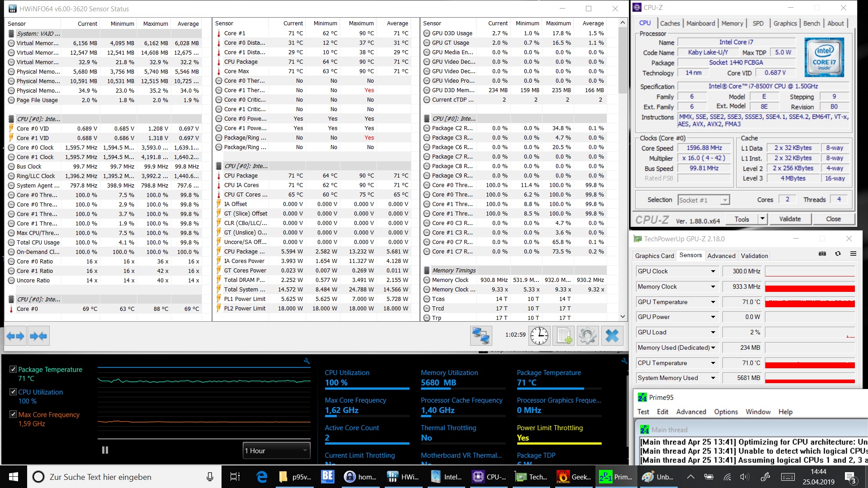The image size is (868, 488).
Task: Show hidden tray icons chevron
Action: coord(690,477)
